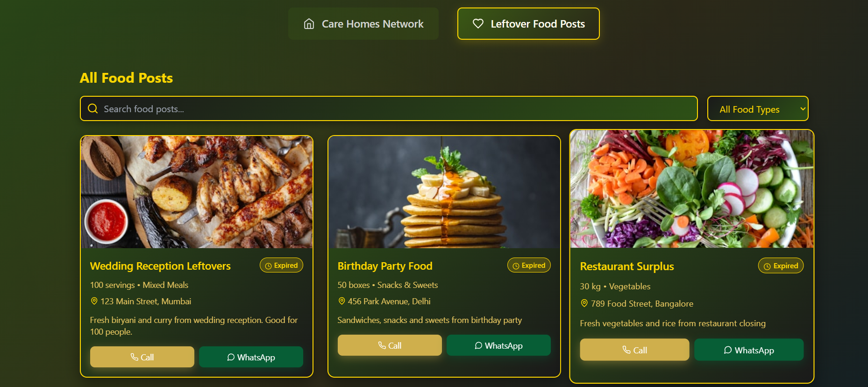Click the heart icon on Leftover Food Posts
The image size is (868, 387).
(478, 23)
